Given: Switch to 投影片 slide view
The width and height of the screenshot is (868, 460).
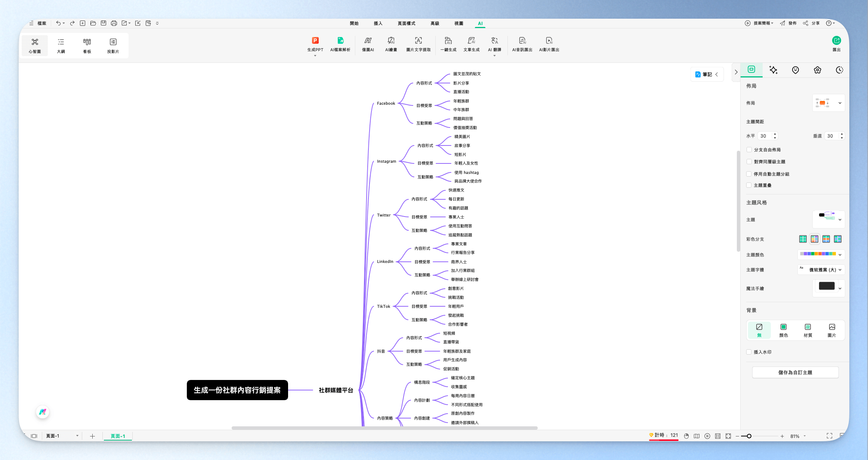Looking at the screenshot, I should pos(113,46).
